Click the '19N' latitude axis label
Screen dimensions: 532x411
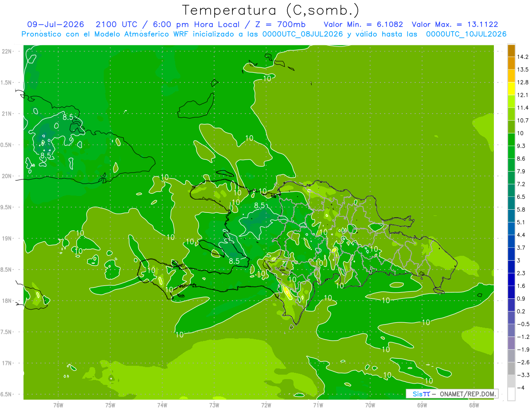(x=8, y=238)
